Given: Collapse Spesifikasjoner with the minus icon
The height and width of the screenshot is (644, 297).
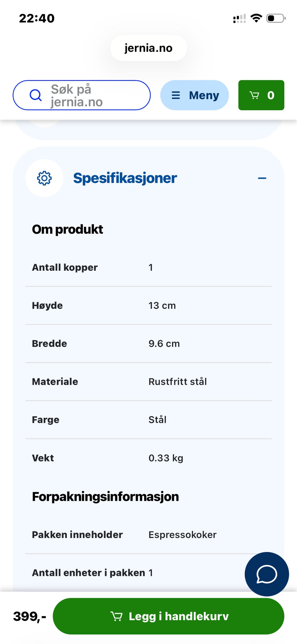Looking at the screenshot, I should click(262, 178).
